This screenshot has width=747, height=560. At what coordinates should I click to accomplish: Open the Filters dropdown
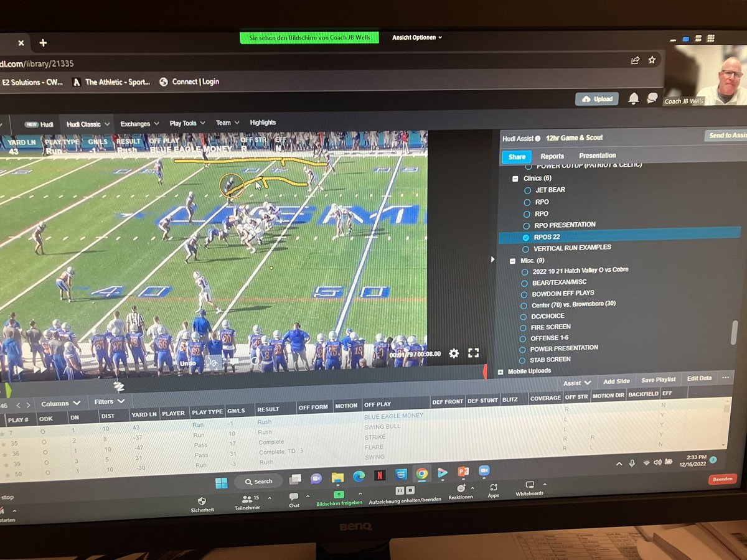[x=108, y=401]
